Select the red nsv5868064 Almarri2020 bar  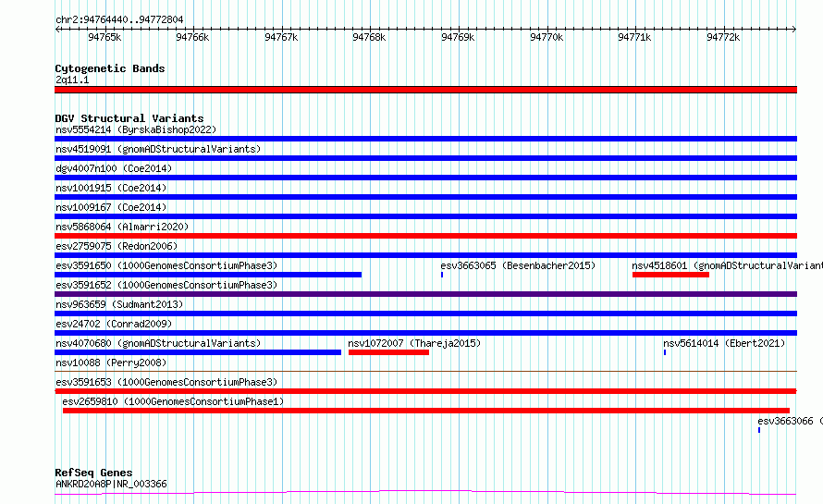point(425,236)
